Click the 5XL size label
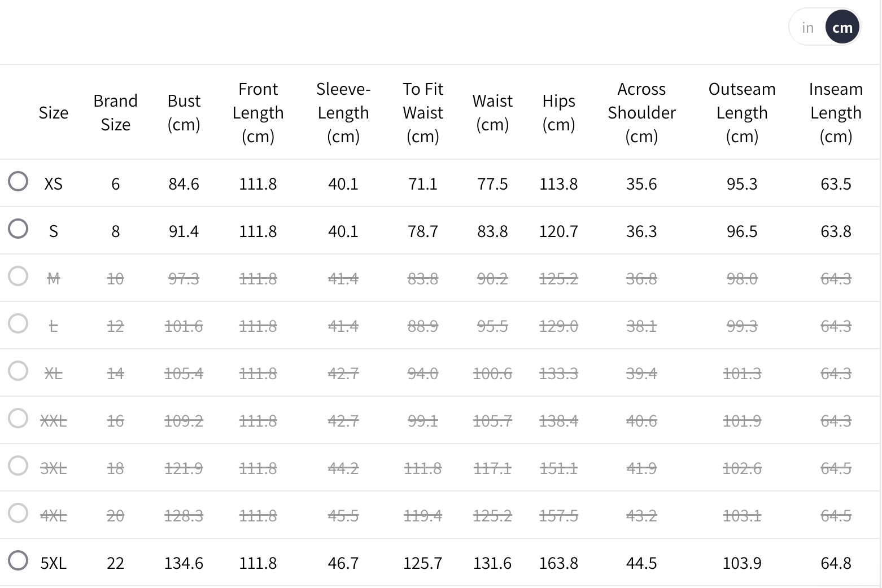Viewport: 882px width, 588px height. (x=54, y=563)
